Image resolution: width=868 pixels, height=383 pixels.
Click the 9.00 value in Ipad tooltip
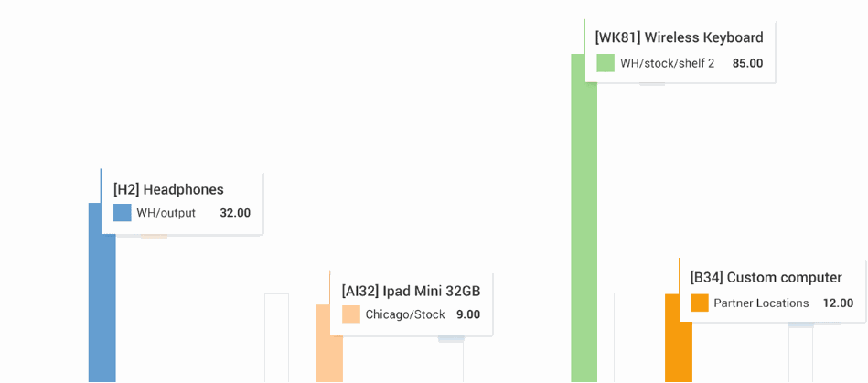point(468,314)
